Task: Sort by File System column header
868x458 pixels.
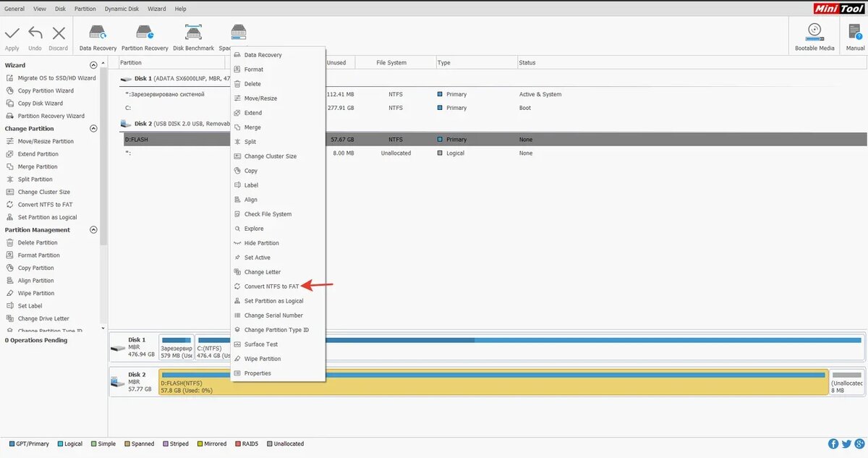Action: (391, 63)
